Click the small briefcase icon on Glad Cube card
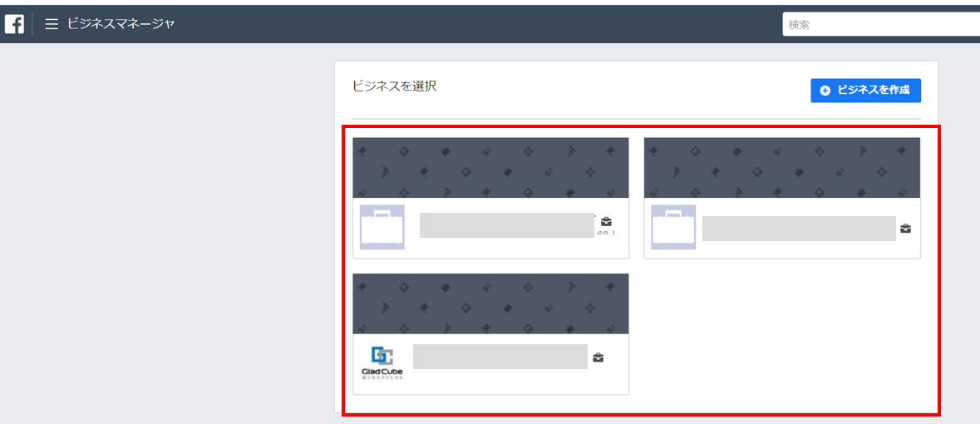This screenshot has height=424, width=980. [x=598, y=357]
